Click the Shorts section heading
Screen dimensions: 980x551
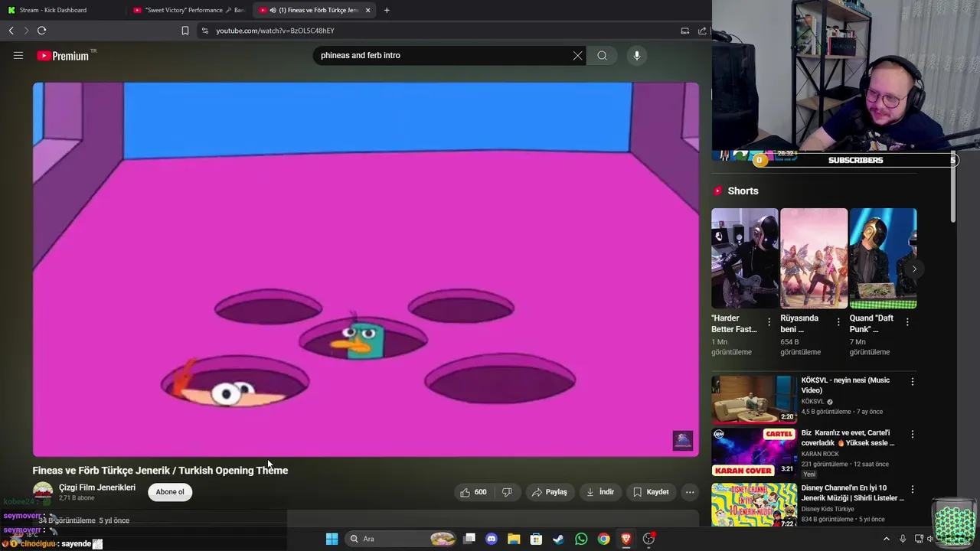coord(743,191)
